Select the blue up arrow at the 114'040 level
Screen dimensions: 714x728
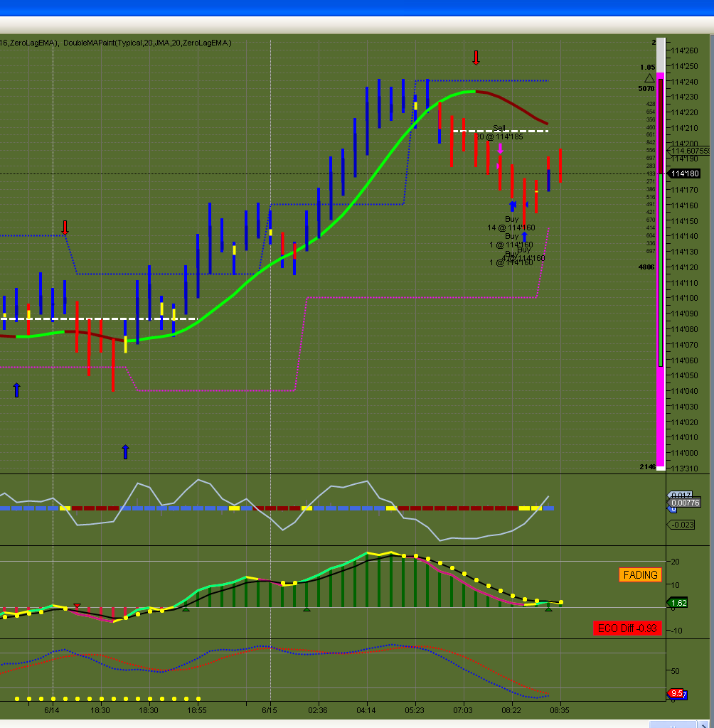pos(17,390)
